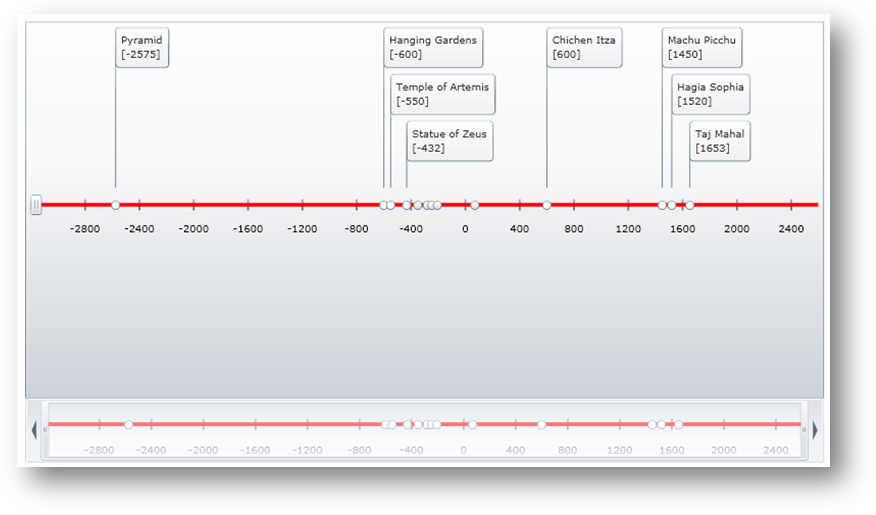Click the navigator's circle marker near year 600
Image resolution: width=876 pixels, height=515 pixels.
pos(542,425)
